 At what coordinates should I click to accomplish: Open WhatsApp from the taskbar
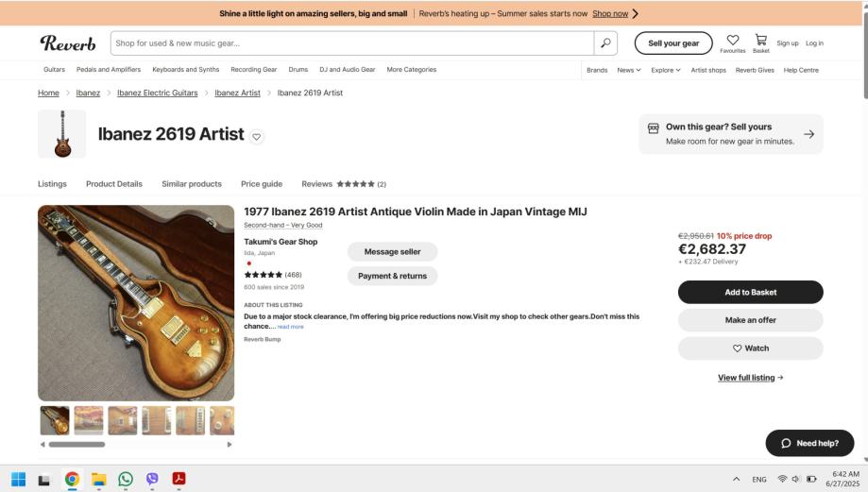[126, 479]
